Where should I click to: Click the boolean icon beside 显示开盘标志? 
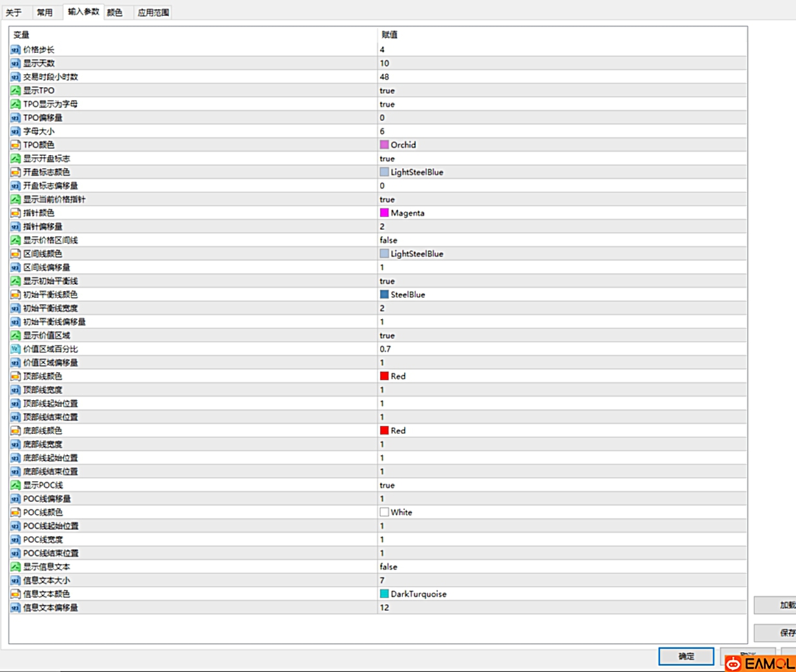pos(16,159)
